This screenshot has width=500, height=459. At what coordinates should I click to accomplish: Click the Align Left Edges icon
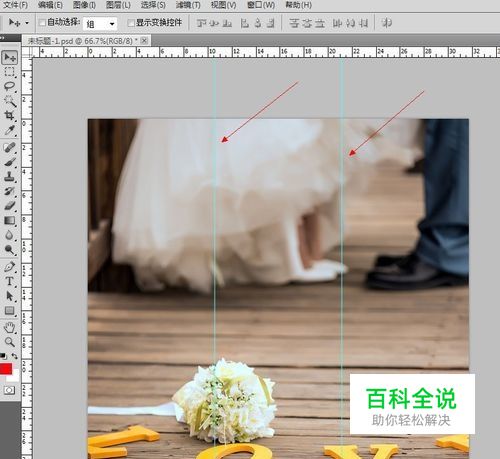pos(245,23)
